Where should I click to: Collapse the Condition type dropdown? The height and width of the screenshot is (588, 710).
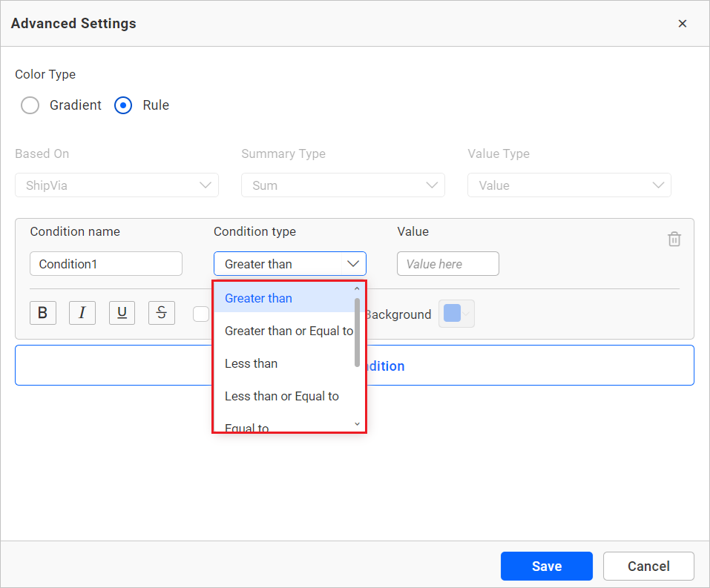[x=353, y=264]
